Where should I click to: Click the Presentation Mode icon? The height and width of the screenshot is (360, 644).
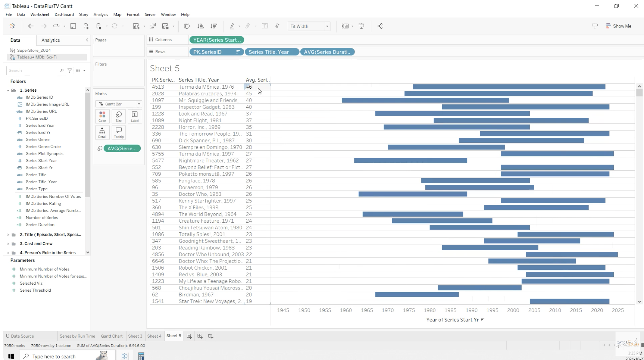tap(361, 26)
